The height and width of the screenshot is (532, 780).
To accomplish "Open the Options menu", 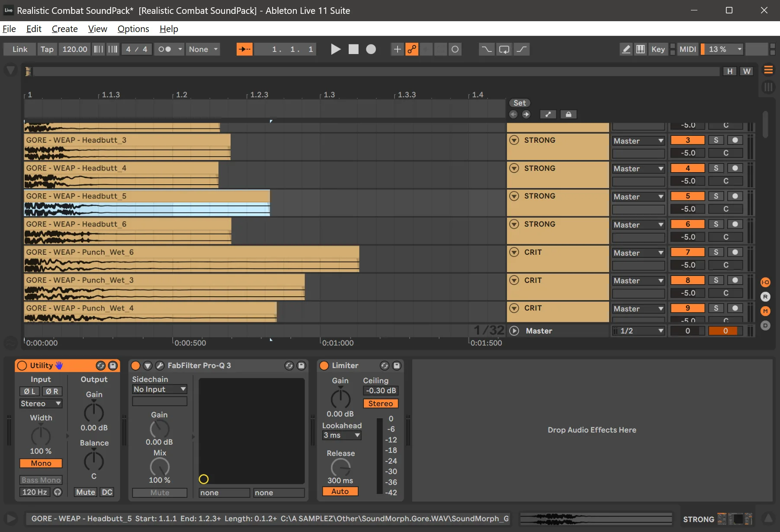I will 133,29.
